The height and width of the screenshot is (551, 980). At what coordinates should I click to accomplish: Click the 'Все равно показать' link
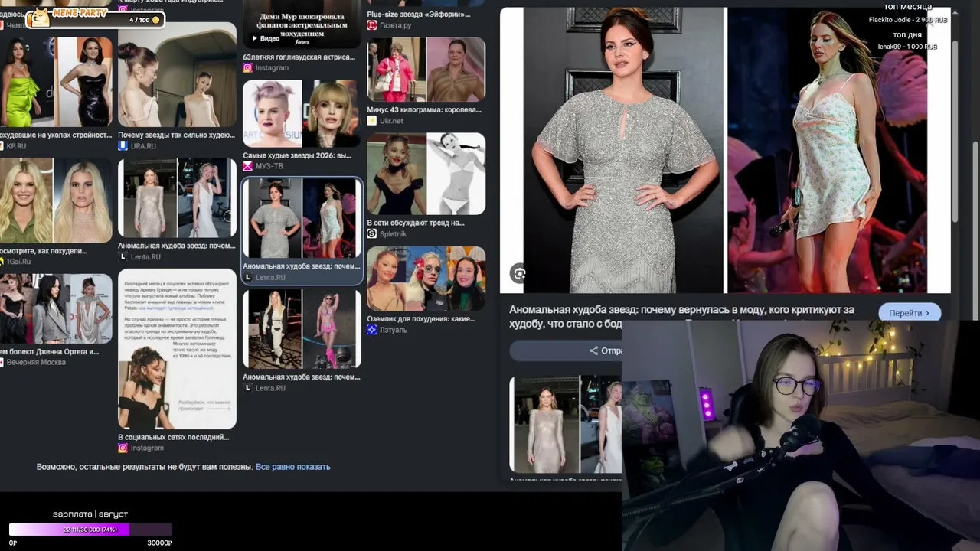pos(292,467)
